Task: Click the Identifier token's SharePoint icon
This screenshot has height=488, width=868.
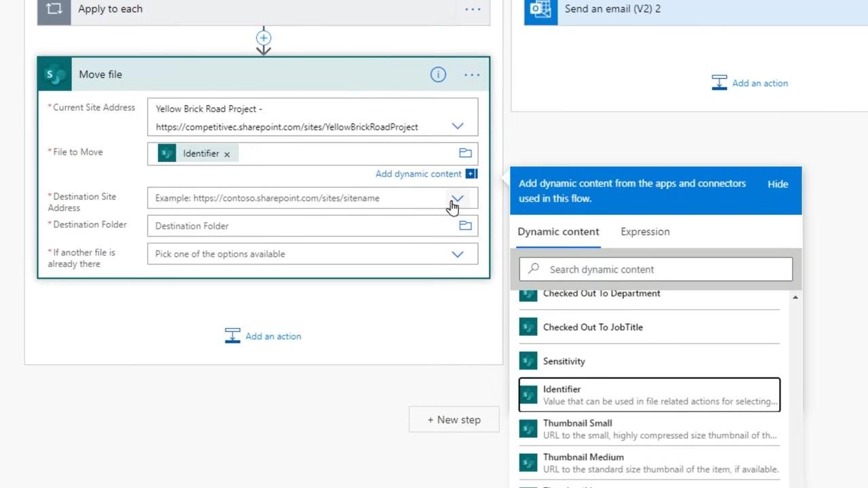Action: [x=167, y=153]
